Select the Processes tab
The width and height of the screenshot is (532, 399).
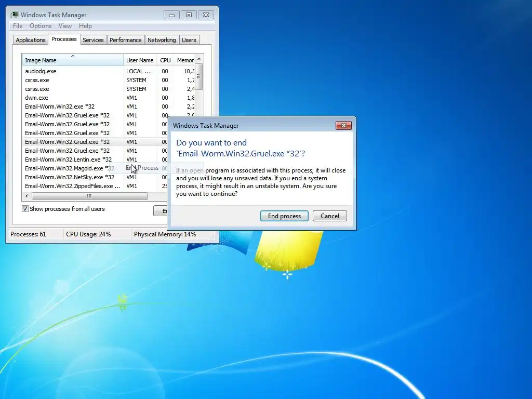[64, 39]
